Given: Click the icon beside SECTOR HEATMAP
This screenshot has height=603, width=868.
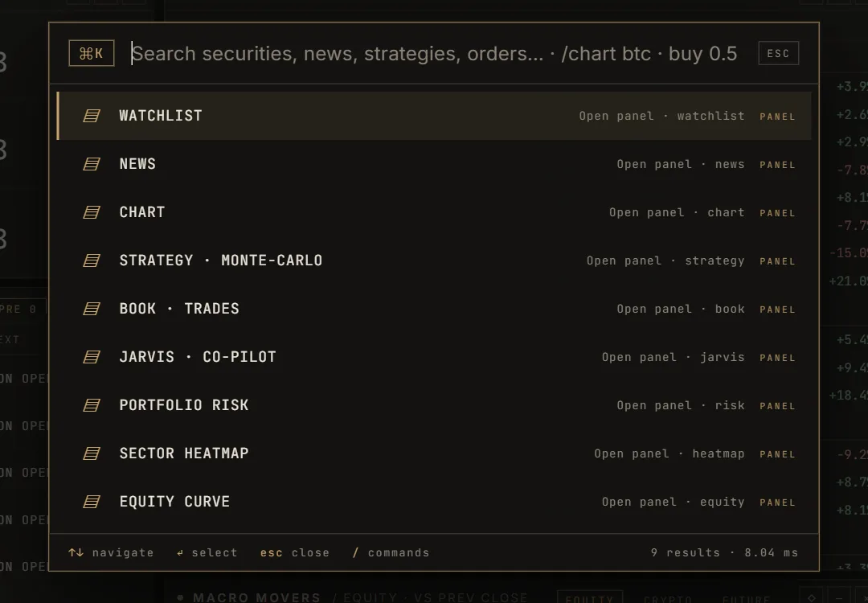Looking at the screenshot, I should point(92,453).
